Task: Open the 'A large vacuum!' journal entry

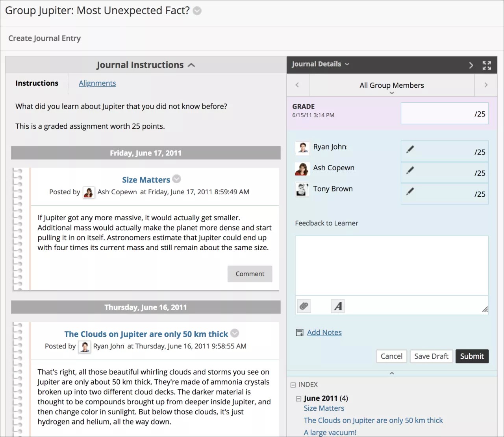Action: click(x=330, y=432)
